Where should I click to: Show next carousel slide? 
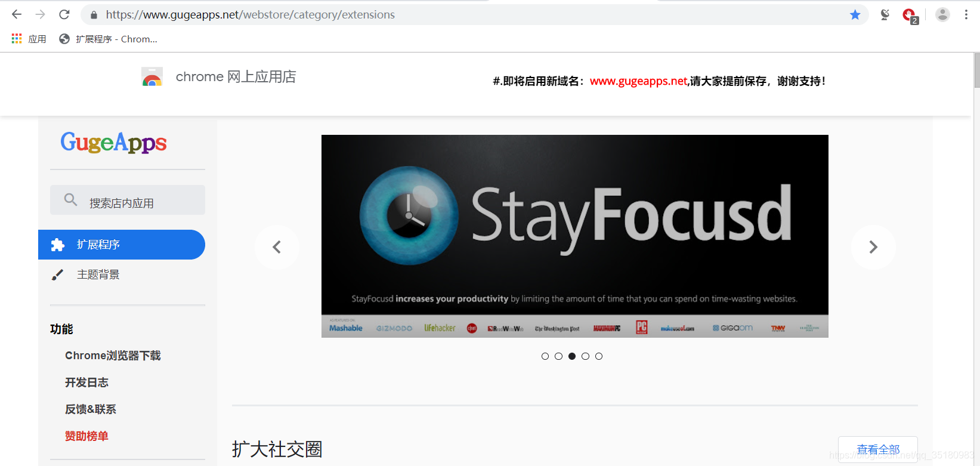tap(873, 247)
